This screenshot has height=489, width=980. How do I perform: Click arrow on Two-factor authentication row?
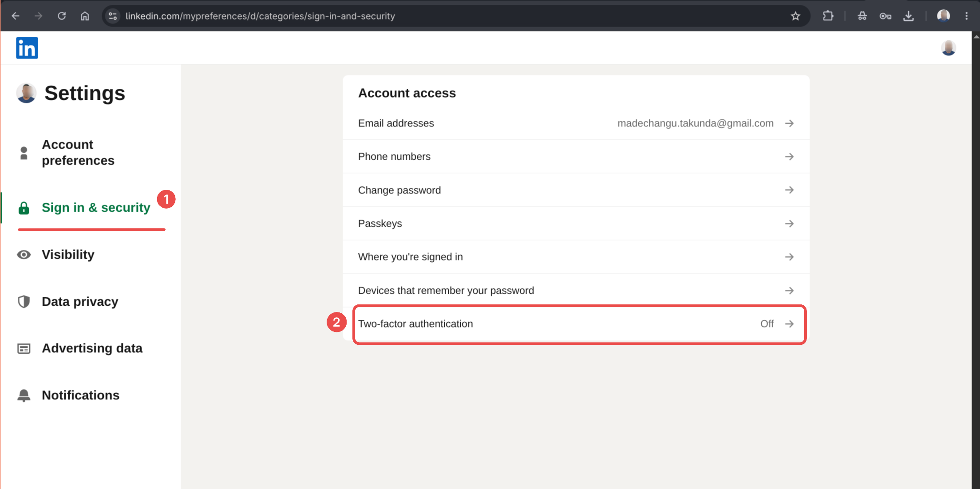[x=789, y=324]
